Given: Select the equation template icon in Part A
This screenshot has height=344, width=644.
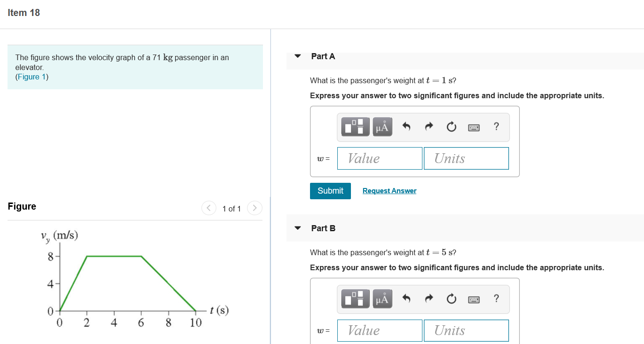Looking at the screenshot, I should click(354, 126).
